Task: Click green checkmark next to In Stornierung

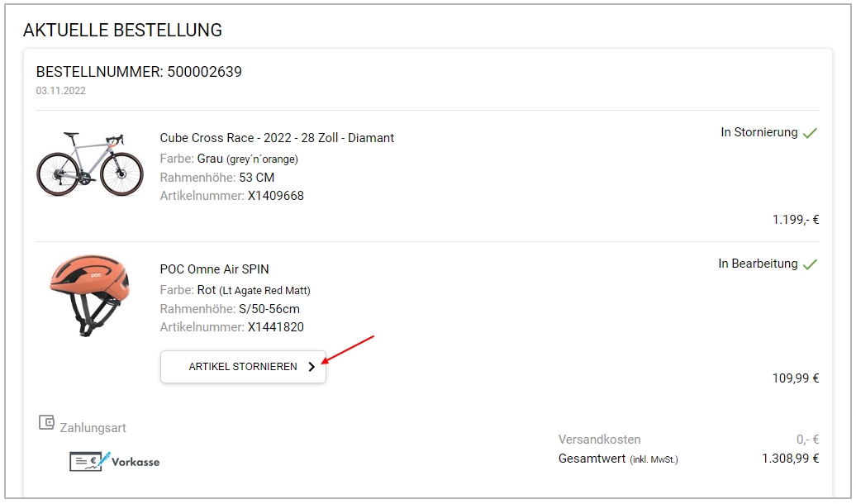Action: (x=810, y=133)
